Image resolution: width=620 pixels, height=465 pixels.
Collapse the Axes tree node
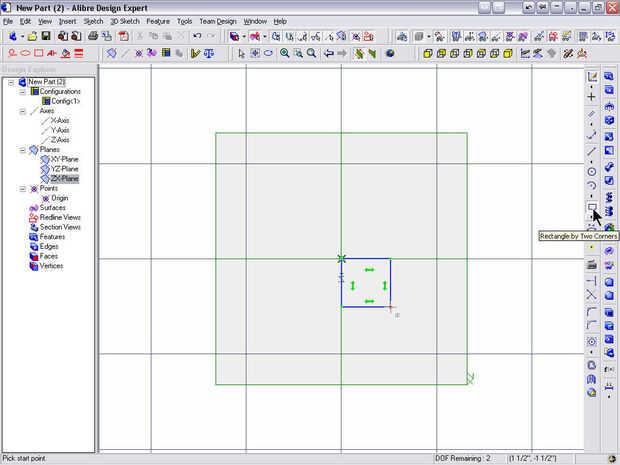click(x=23, y=111)
